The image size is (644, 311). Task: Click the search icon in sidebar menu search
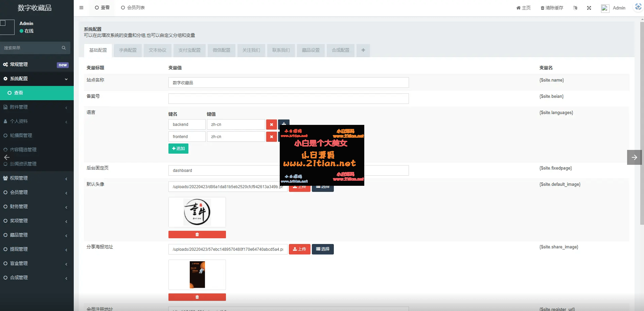pyautogui.click(x=64, y=48)
